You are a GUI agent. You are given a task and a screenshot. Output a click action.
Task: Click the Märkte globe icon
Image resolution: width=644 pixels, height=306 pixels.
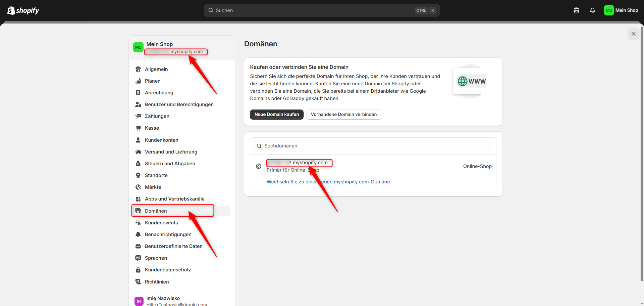[138, 187]
